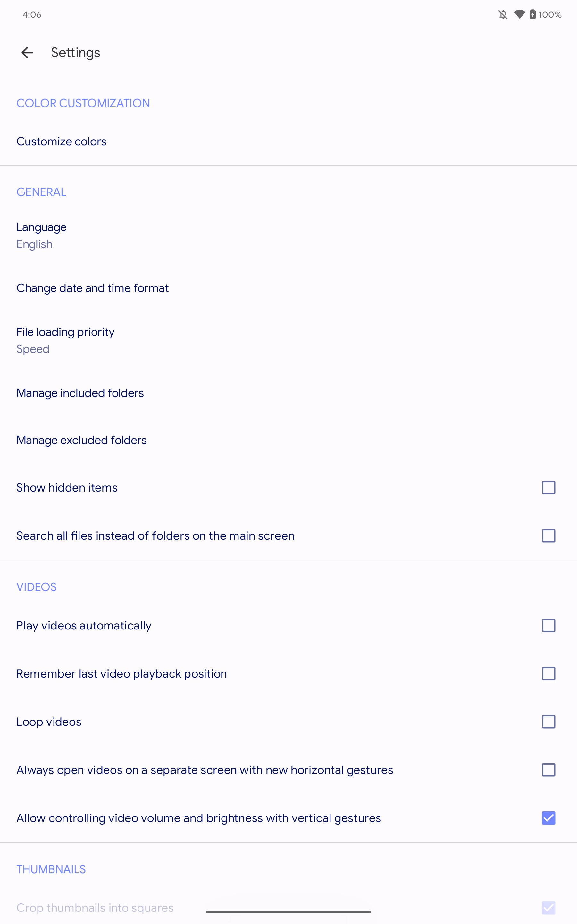Enable the Show hidden items checkbox
Screen dimensions: 577x924
click(548, 488)
